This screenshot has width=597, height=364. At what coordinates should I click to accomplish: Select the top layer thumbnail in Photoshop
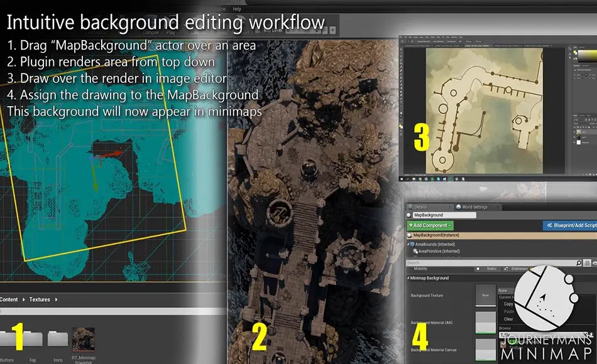tap(579, 132)
